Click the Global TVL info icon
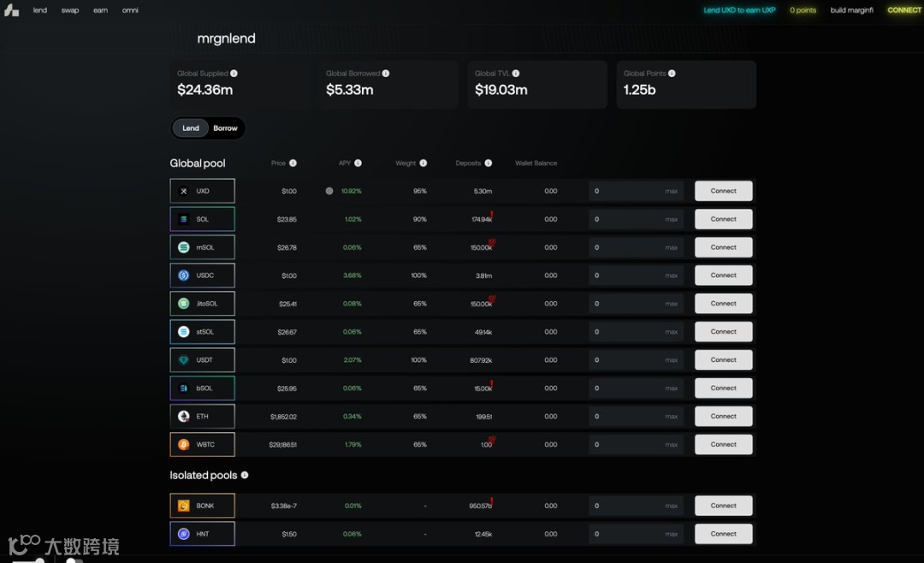The image size is (924, 563). click(x=516, y=73)
